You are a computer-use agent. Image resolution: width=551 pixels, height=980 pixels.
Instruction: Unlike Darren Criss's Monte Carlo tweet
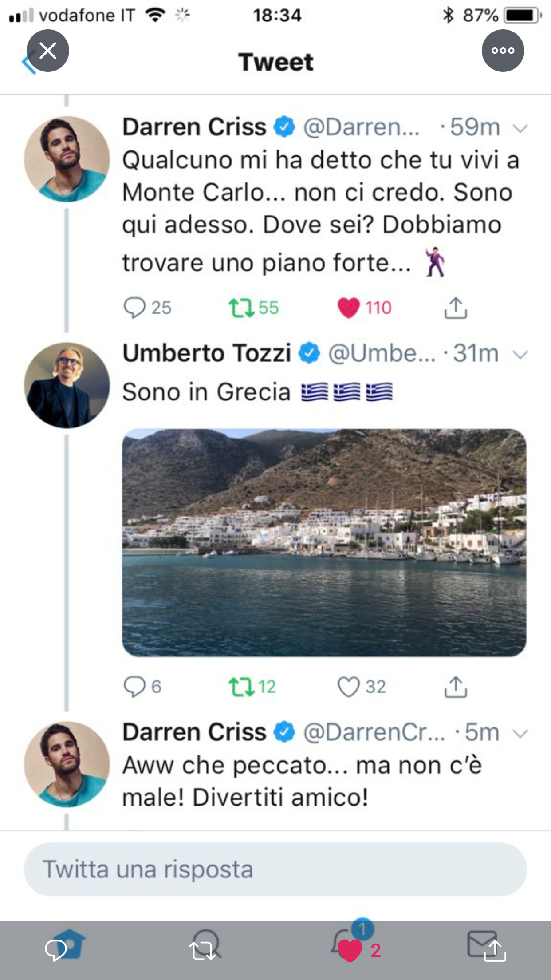point(349,308)
